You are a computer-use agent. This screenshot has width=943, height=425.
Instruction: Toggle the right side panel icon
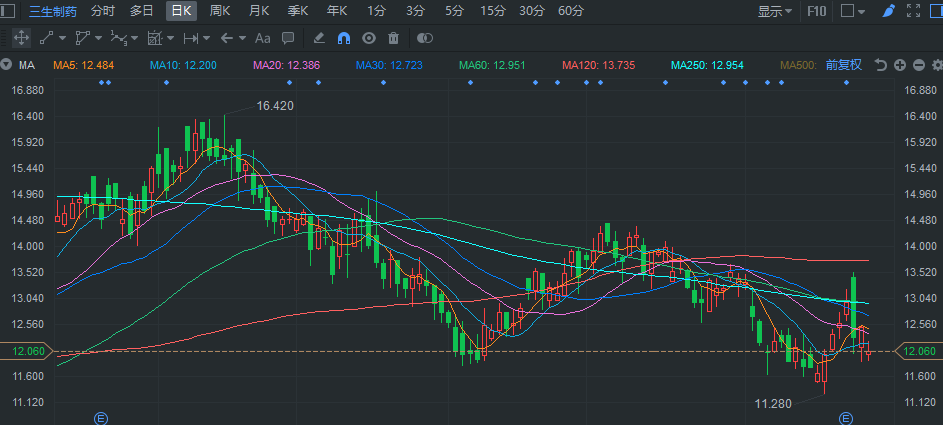(x=935, y=11)
